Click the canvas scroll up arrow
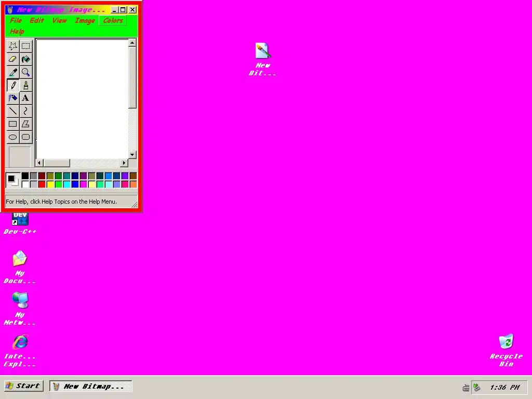 [x=132, y=43]
